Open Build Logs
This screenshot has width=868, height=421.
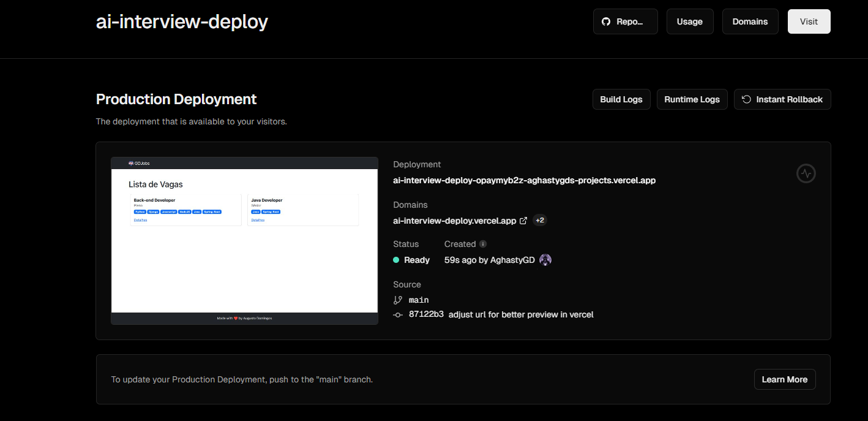click(x=621, y=99)
